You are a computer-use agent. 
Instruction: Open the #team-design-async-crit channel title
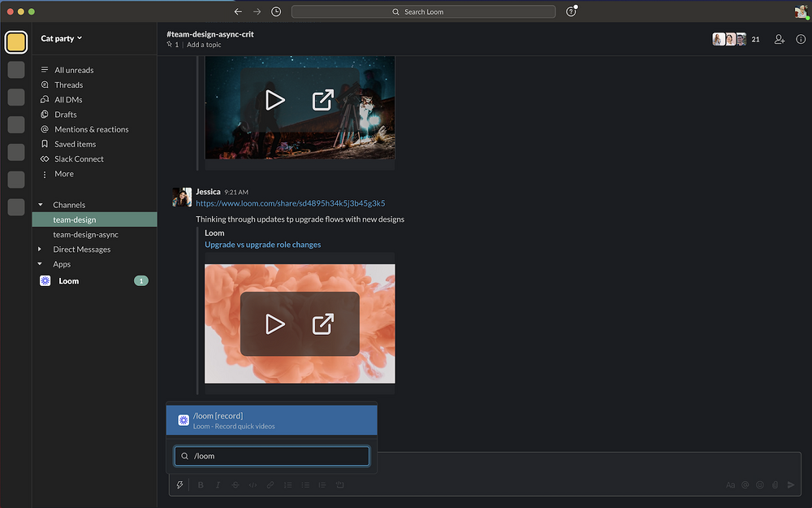click(210, 34)
